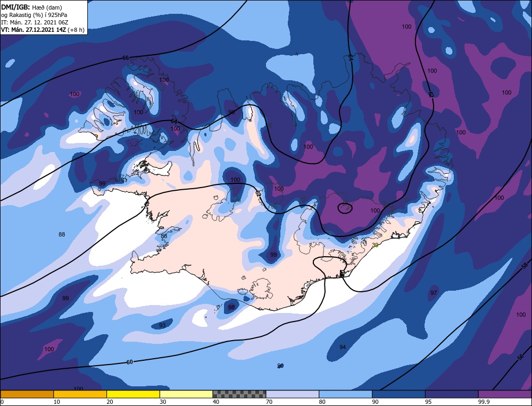The image size is (532, 406).
Task: Click the small closed oval contour
Action: (x=345, y=208)
